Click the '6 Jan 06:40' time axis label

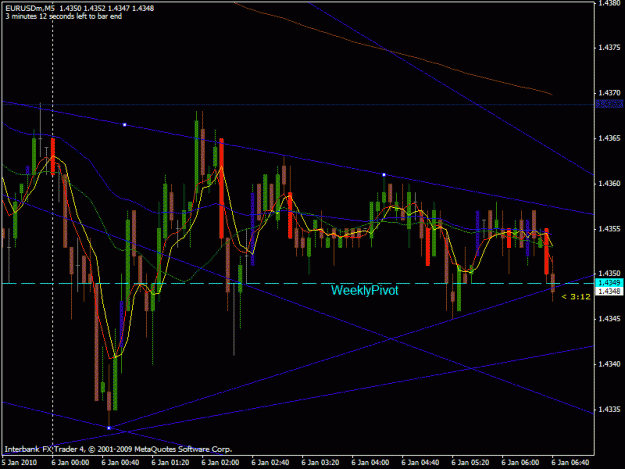(x=570, y=462)
